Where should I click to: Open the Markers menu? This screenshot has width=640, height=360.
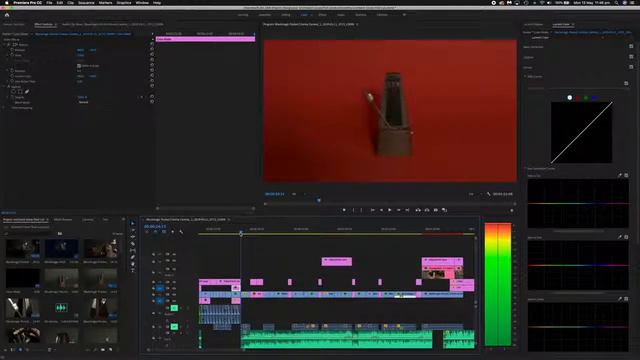pos(105,3)
